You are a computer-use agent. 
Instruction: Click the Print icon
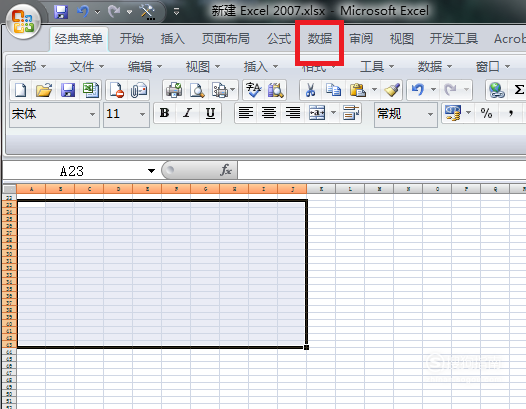tap(174, 90)
